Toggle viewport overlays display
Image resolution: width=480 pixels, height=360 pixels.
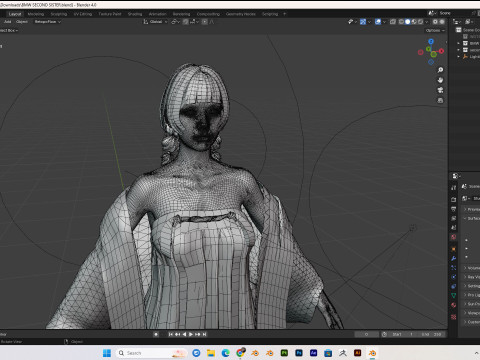click(378, 22)
